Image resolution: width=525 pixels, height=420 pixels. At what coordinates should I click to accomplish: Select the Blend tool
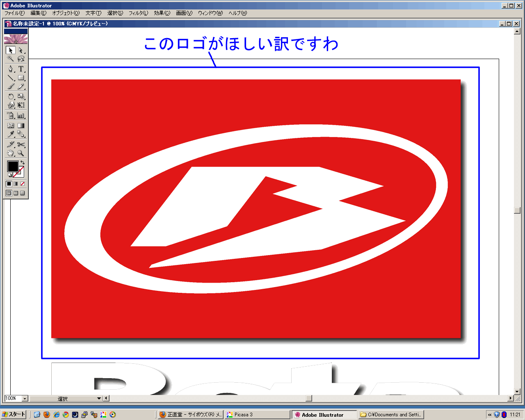(21, 134)
